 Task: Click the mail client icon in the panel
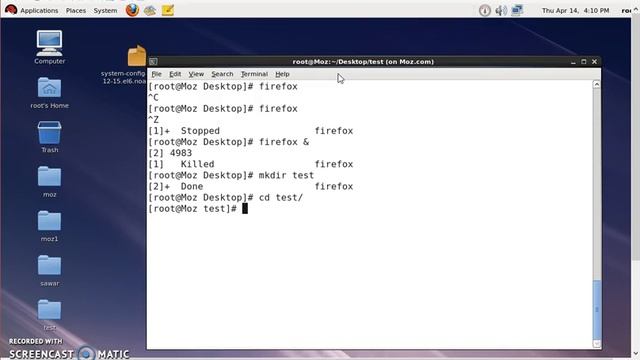click(x=150, y=10)
